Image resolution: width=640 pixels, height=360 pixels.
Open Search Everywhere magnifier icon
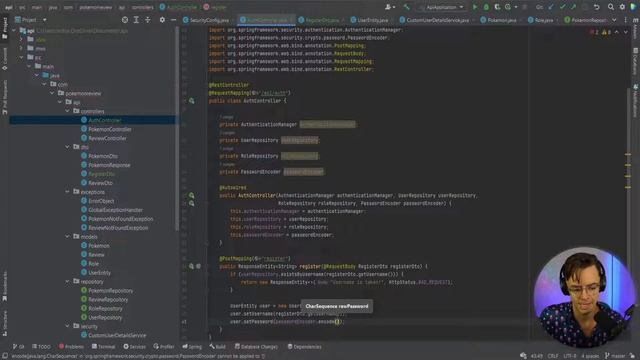pos(611,7)
